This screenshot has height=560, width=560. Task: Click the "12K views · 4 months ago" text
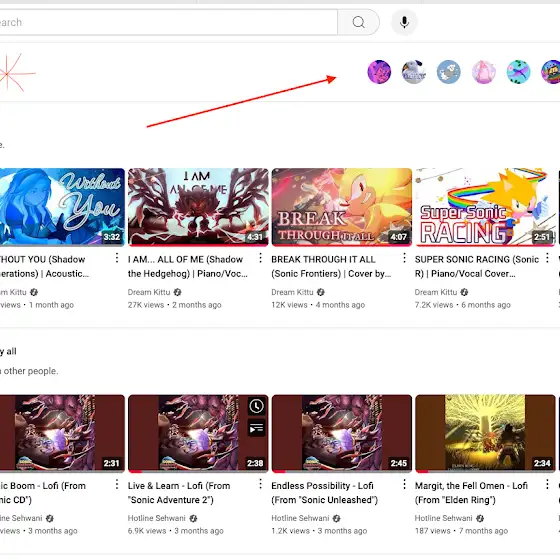click(318, 305)
